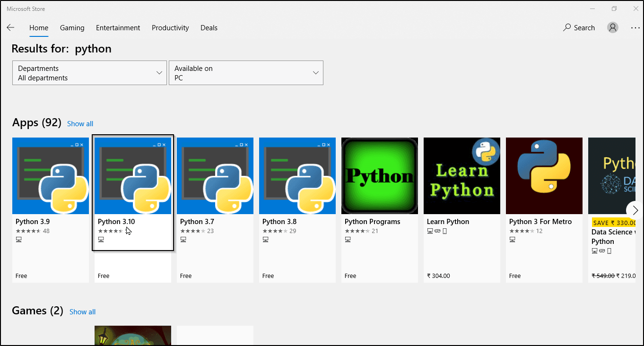Click the ₹ 304.00 price
This screenshot has width=644, height=346.
439,276
